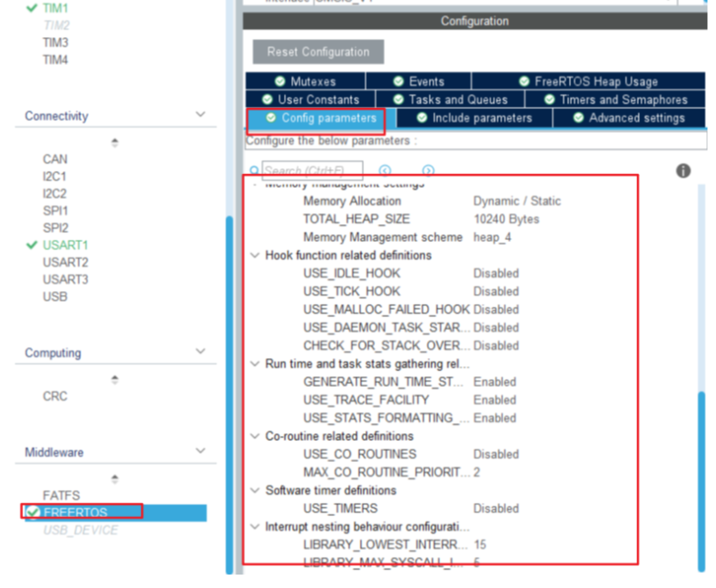
Task: Click the Memory Allocation Dynamic / Static value
Action: 517,201
